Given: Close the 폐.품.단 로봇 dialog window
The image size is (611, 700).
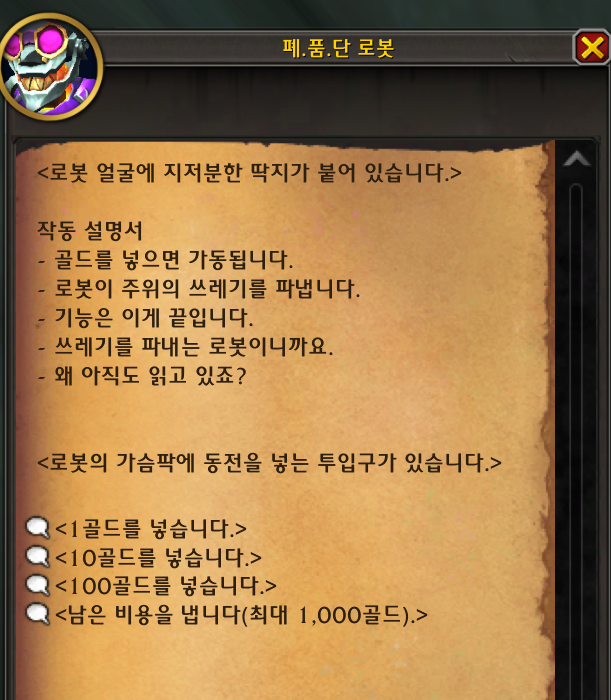Looking at the screenshot, I should [591, 47].
